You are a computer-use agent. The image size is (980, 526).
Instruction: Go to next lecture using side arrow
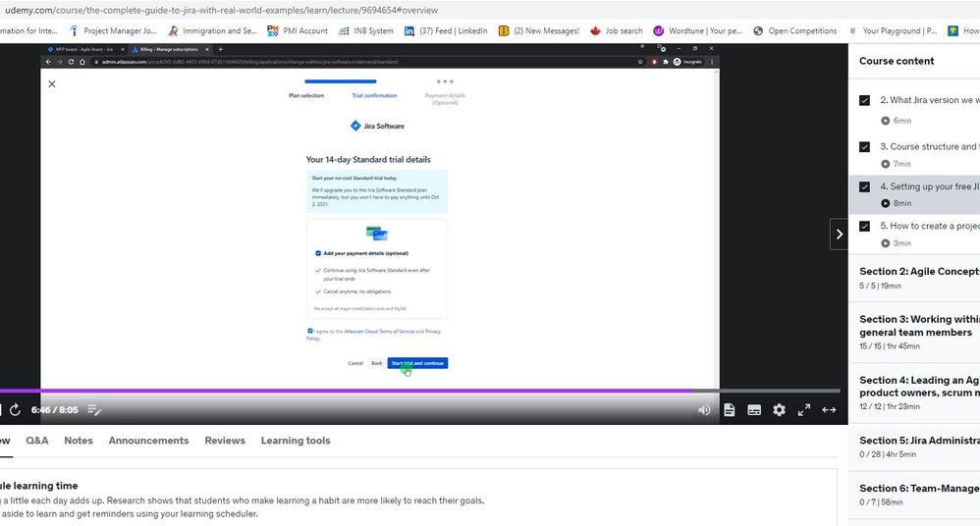click(x=839, y=235)
